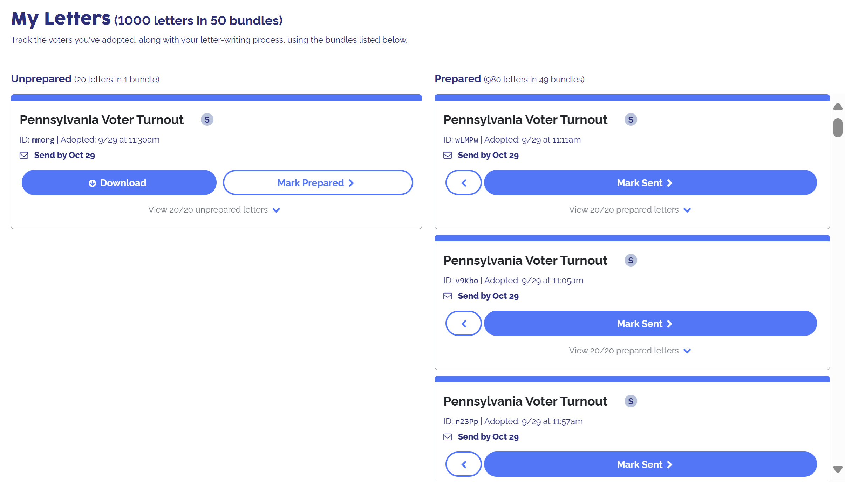Click the scrollbar up arrow

pyautogui.click(x=838, y=106)
